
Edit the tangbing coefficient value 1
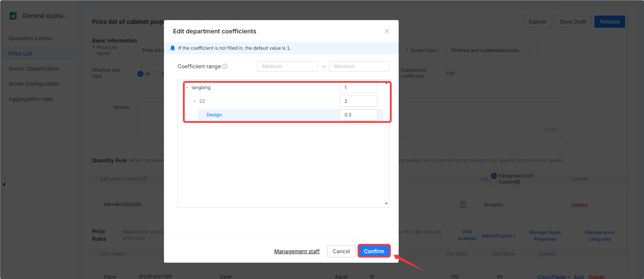[x=359, y=88]
